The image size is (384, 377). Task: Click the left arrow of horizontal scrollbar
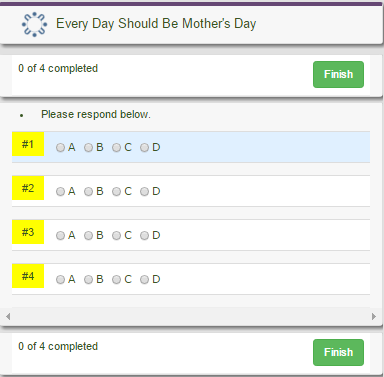pos(8,316)
